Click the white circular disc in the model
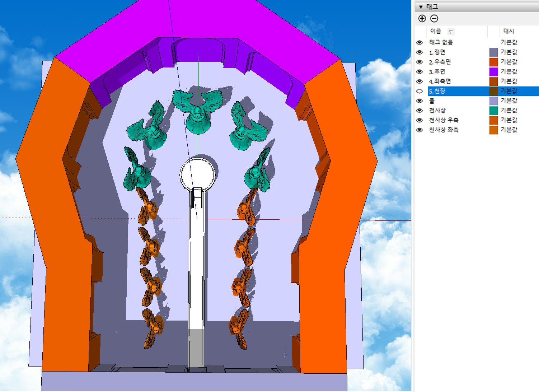The height and width of the screenshot is (392, 539). 198,174
